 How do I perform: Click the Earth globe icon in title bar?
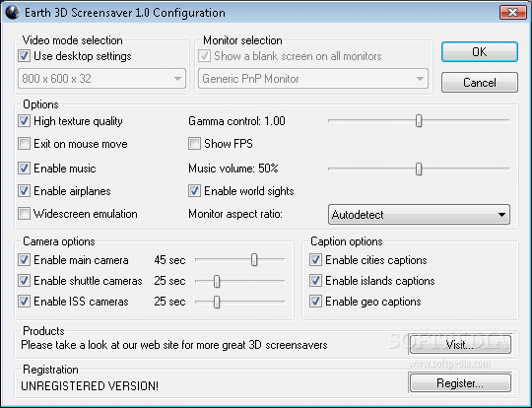click(12, 13)
